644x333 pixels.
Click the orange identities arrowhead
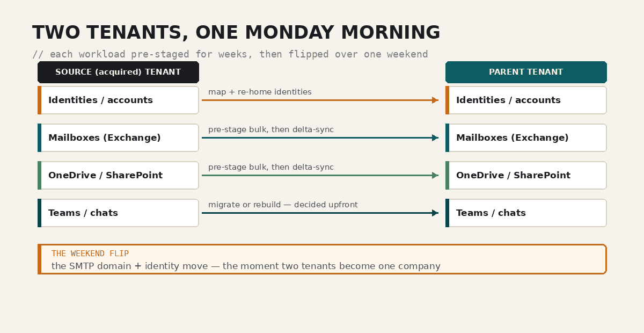click(x=435, y=100)
